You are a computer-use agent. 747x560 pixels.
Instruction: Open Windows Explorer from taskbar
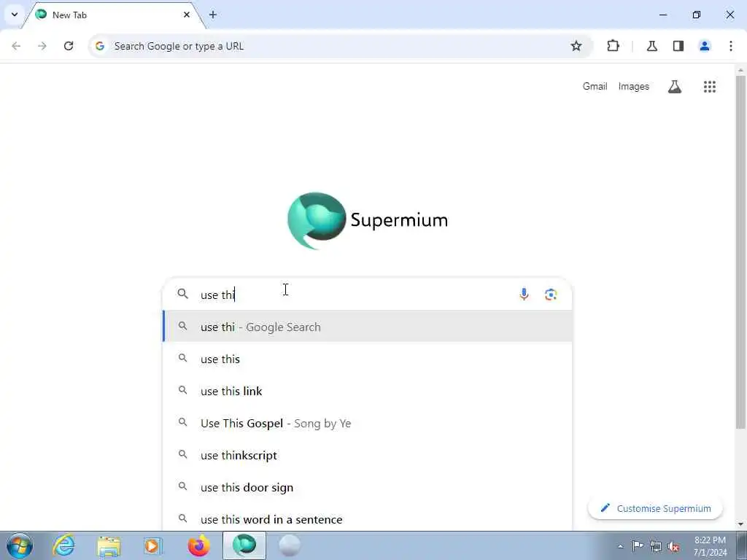109,545
